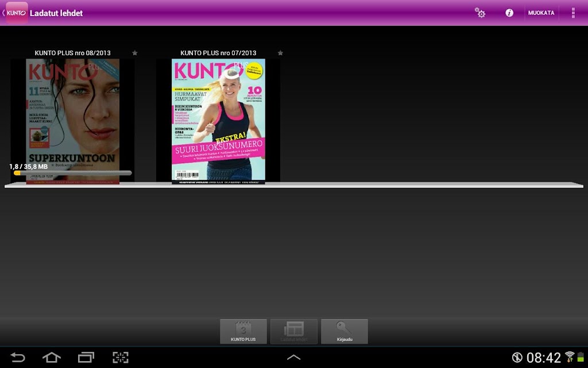
Task: Open settings via the gears icon
Action: [x=479, y=13]
